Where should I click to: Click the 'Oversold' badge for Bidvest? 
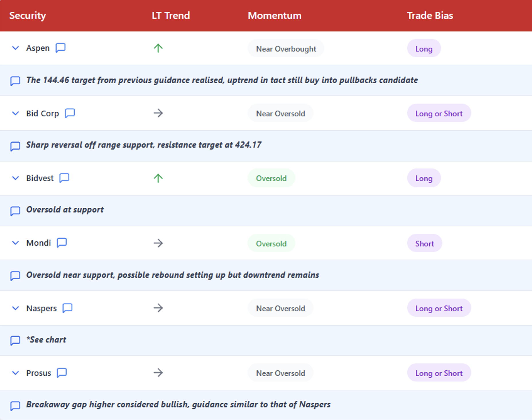coord(271,178)
